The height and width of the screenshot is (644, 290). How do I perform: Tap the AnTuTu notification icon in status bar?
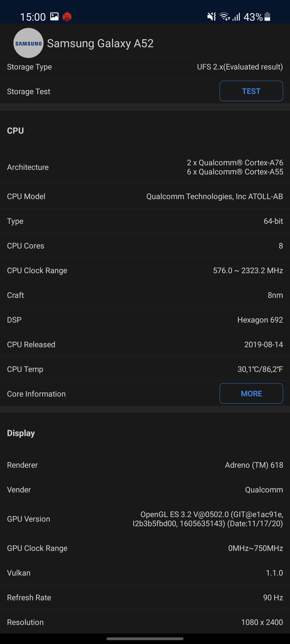click(x=67, y=17)
